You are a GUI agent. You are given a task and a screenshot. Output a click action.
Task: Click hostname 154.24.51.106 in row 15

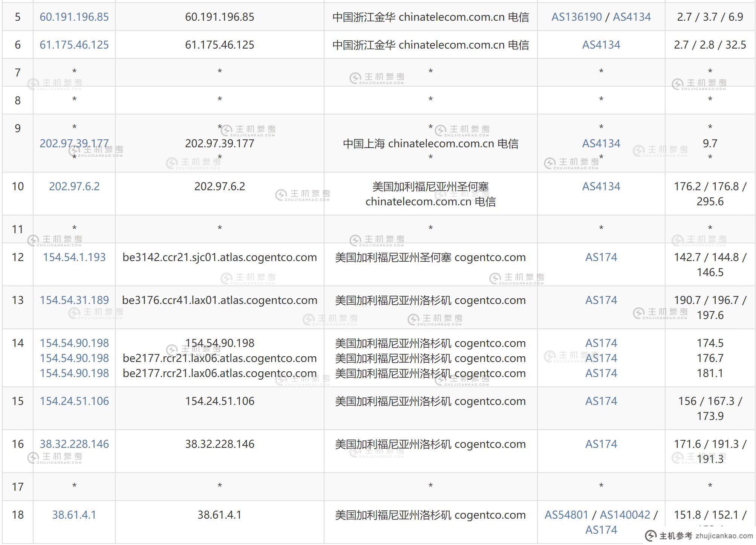click(220, 401)
